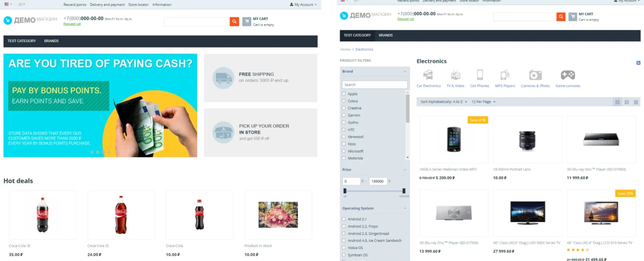Open the cart icon on the homepage

[x=246, y=21]
